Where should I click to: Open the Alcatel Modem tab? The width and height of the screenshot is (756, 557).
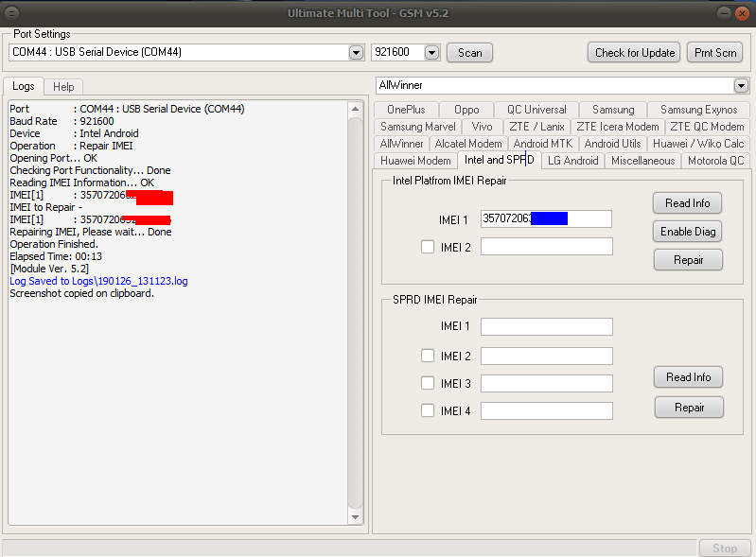468,144
